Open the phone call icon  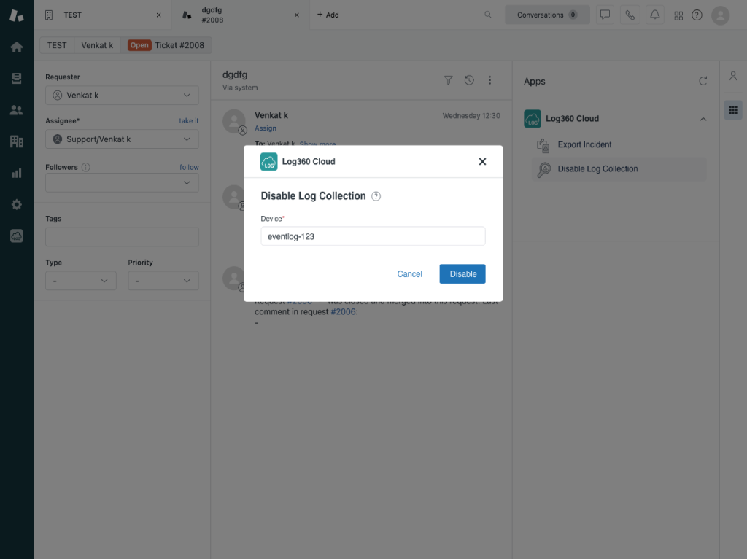[x=630, y=15]
